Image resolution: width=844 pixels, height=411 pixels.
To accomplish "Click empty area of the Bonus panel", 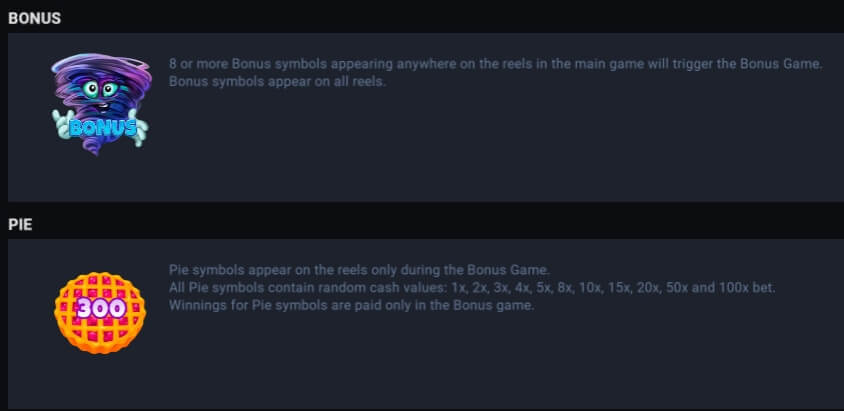I will click(x=484, y=151).
